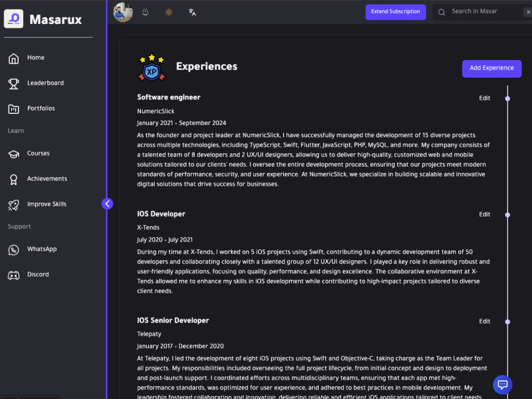
Task: Toggle the light theme sun icon
Action: coord(169,12)
